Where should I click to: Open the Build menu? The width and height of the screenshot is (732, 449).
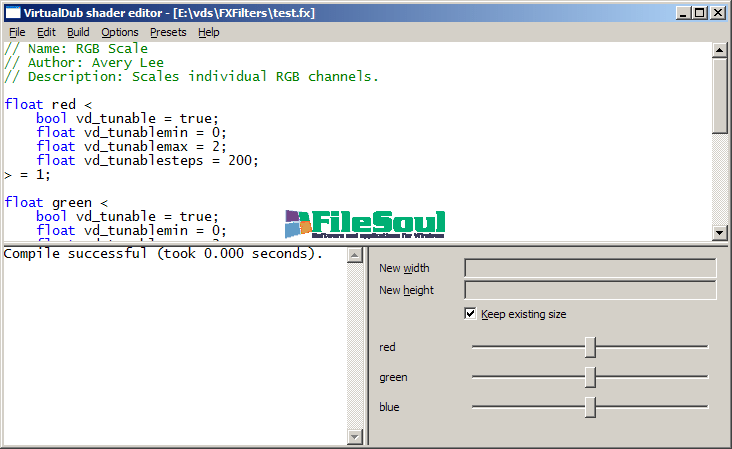click(78, 32)
